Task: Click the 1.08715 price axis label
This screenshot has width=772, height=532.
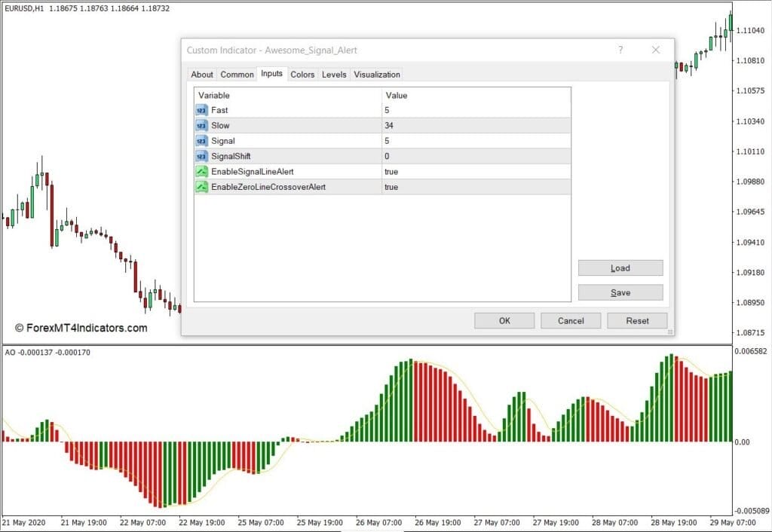Action: pos(750,332)
